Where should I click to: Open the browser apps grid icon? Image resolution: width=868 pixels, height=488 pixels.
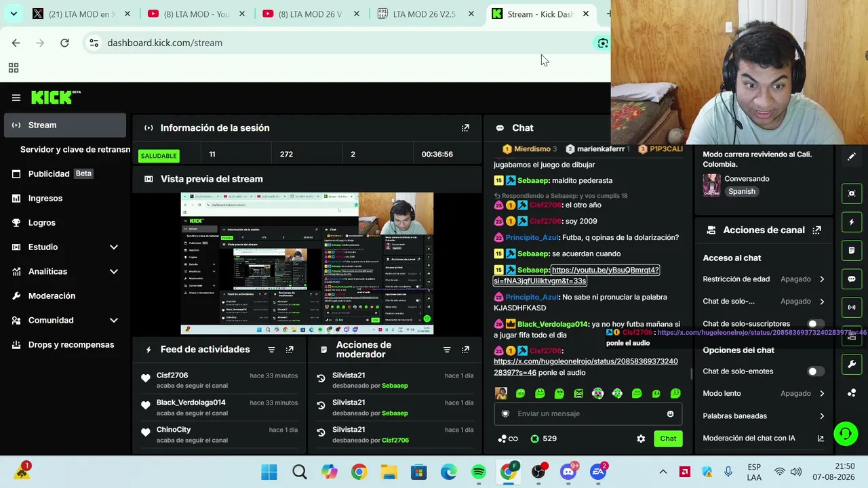(14, 68)
